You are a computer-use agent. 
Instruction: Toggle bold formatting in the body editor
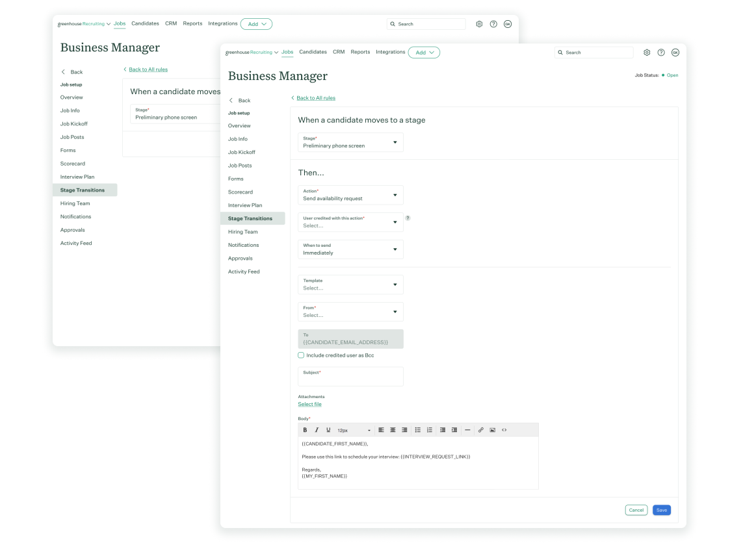click(305, 430)
